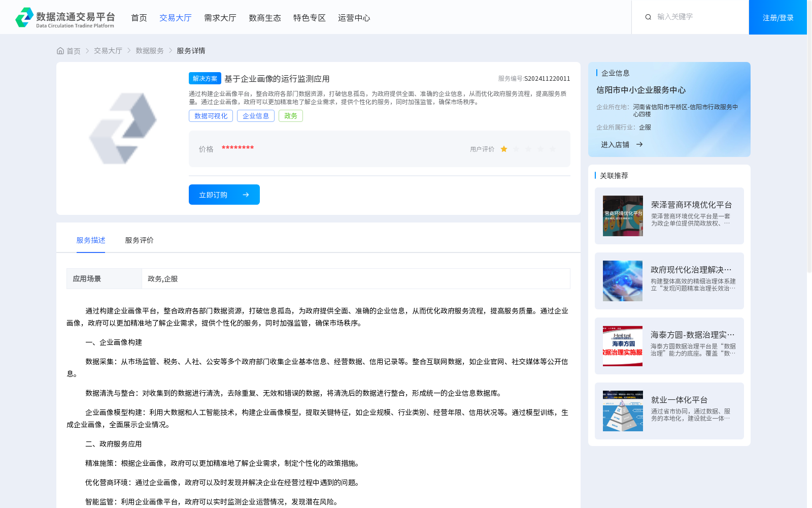Open 政府现代化治理 thumbnail image
Image resolution: width=812 pixels, height=508 pixels.
pyautogui.click(x=623, y=281)
